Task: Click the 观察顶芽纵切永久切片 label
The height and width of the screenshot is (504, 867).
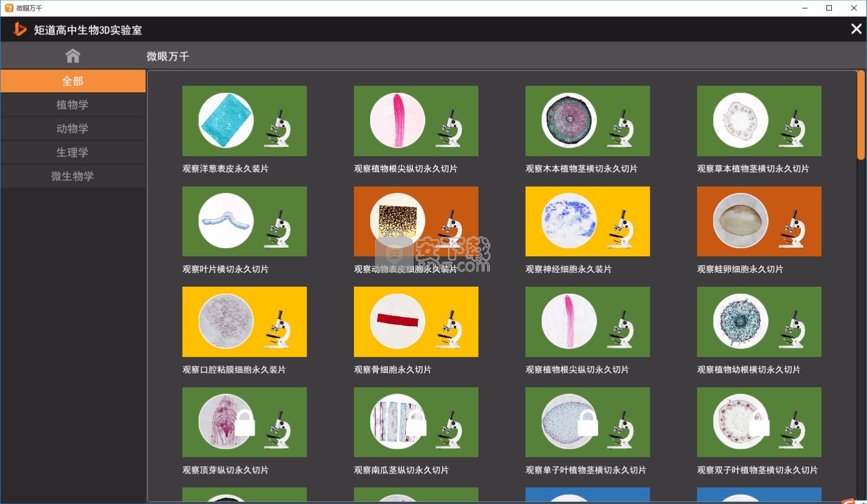Action: (225, 470)
